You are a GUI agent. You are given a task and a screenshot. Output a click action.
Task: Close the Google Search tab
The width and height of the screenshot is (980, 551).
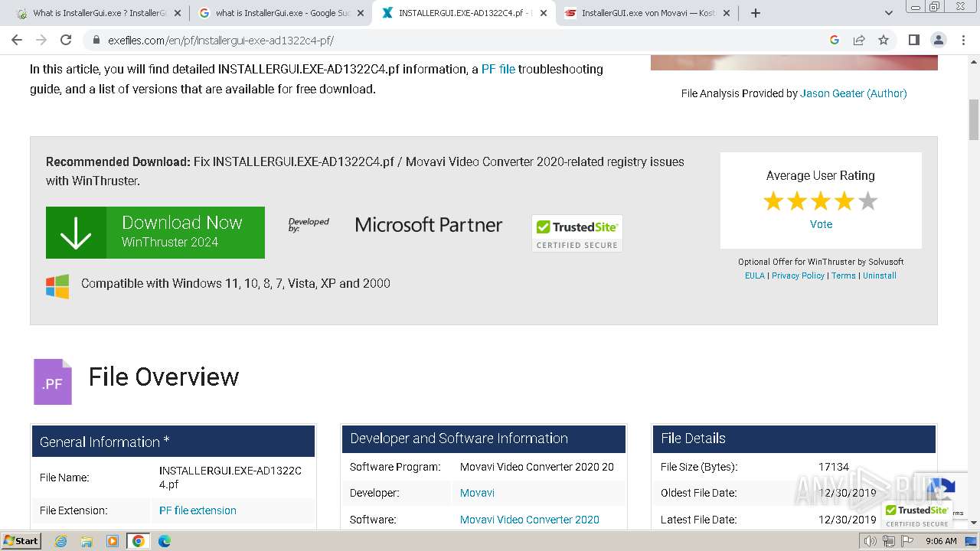pyautogui.click(x=361, y=13)
